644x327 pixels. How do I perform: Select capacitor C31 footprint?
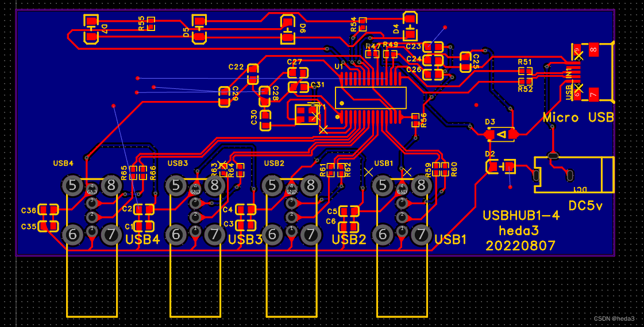click(x=298, y=87)
